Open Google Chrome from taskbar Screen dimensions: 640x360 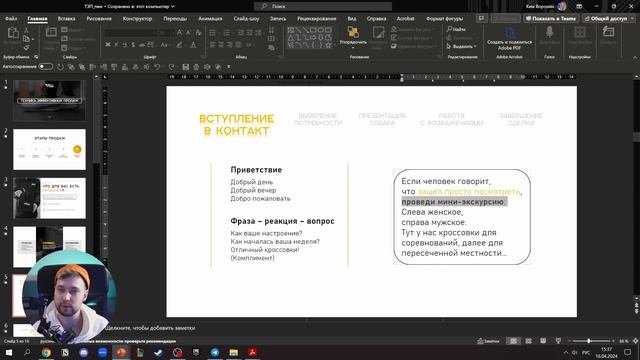(46, 352)
